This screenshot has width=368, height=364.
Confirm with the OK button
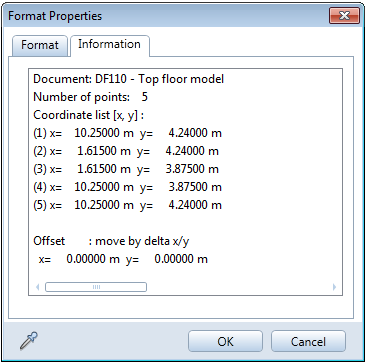pyautogui.click(x=225, y=342)
